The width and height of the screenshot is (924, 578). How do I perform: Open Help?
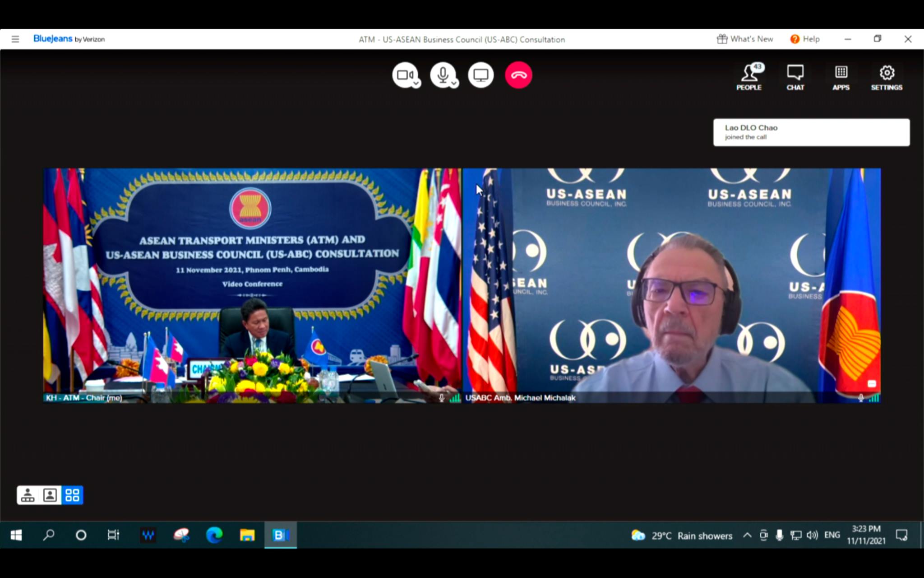[x=805, y=39]
